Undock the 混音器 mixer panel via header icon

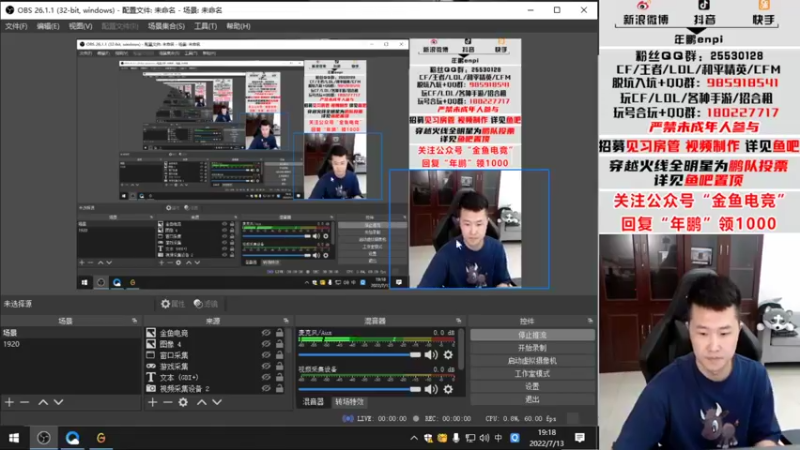point(458,321)
